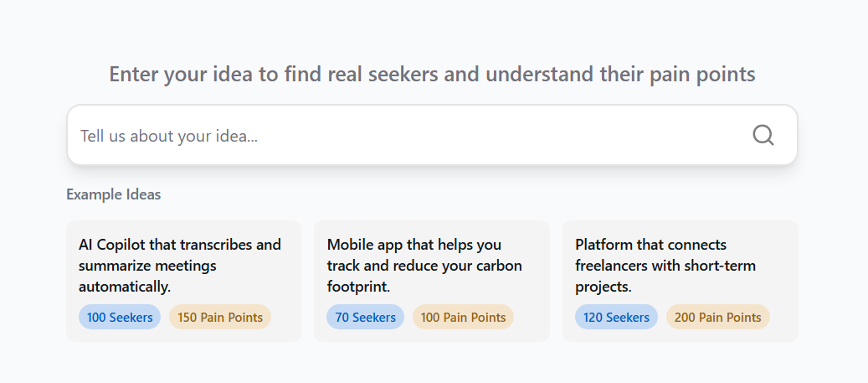Click the 'Platform that connects freelancers' title text
Image resolution: width=868 pixels, height=383 pixels.
point(650,245)
